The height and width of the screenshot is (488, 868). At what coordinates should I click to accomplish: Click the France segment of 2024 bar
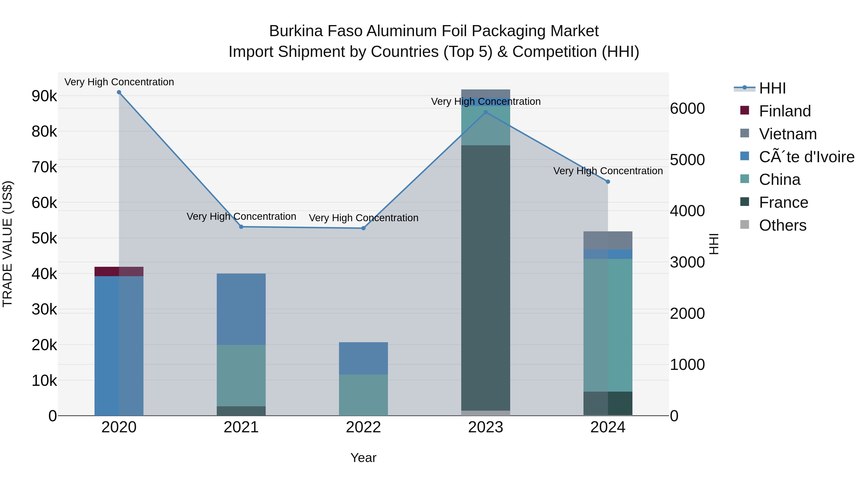coord(608,403)
